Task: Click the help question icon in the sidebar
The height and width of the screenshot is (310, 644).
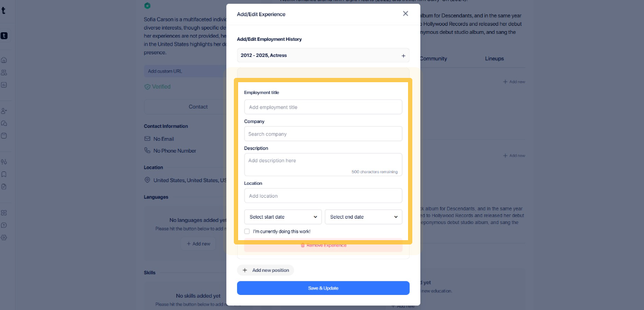Action: coord(4,225)
